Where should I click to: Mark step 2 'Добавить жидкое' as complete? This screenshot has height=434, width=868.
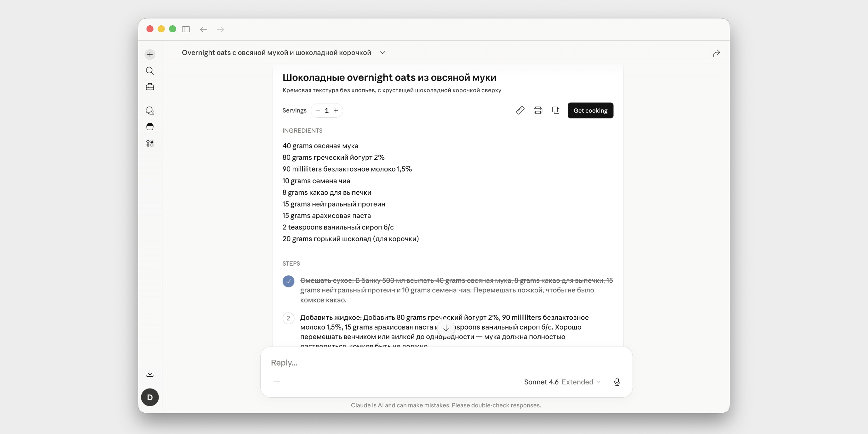289,318
